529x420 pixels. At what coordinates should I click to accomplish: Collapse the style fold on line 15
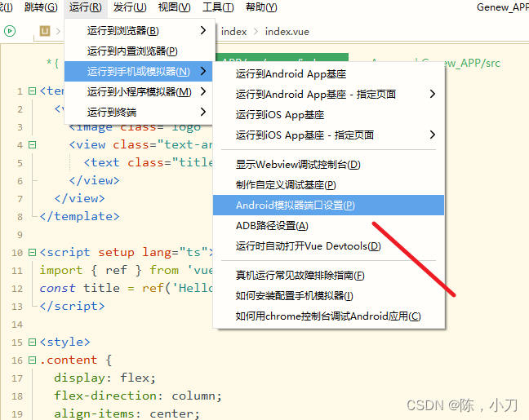32,343
